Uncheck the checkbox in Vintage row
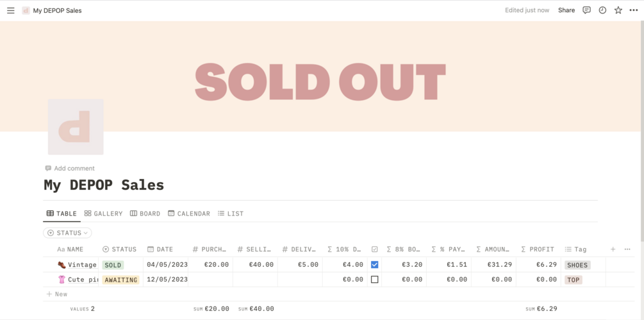Viewport: 644px width, 320px height. click(375, 265)
